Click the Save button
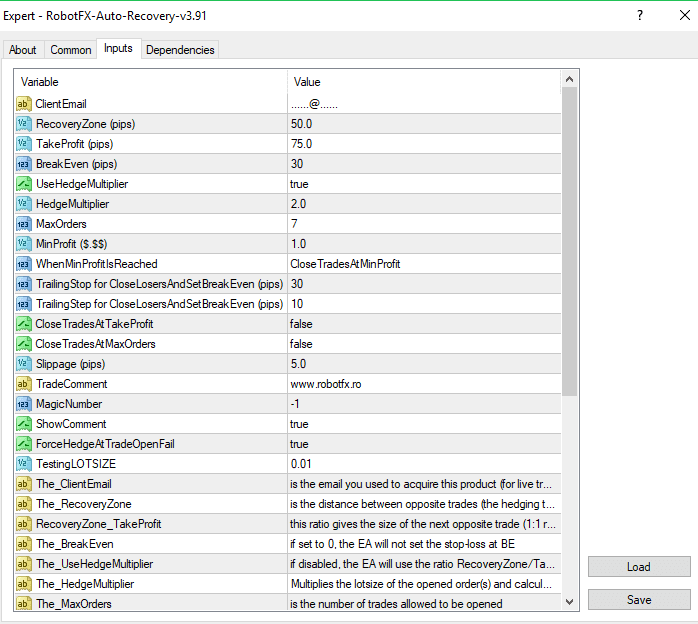Image resolution: width=698 pixels, height=624 pixels. pyautogui.click(x=639, y=600)
